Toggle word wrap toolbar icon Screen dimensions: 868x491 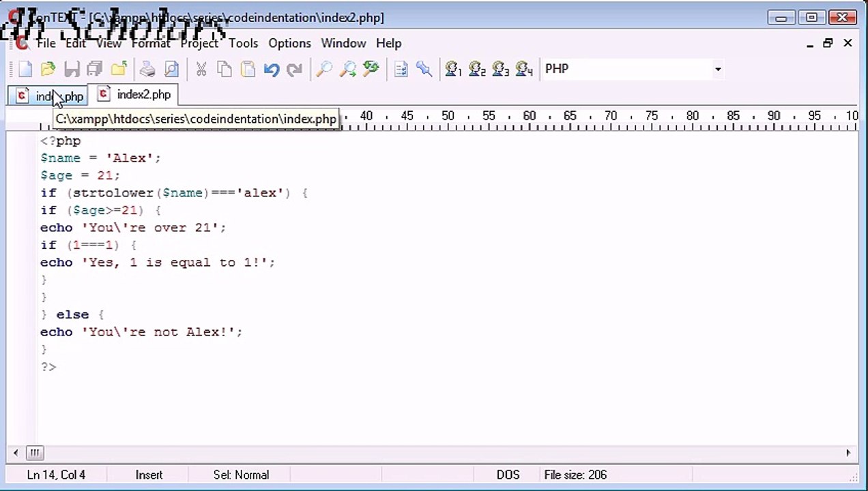tap(401, 69)
